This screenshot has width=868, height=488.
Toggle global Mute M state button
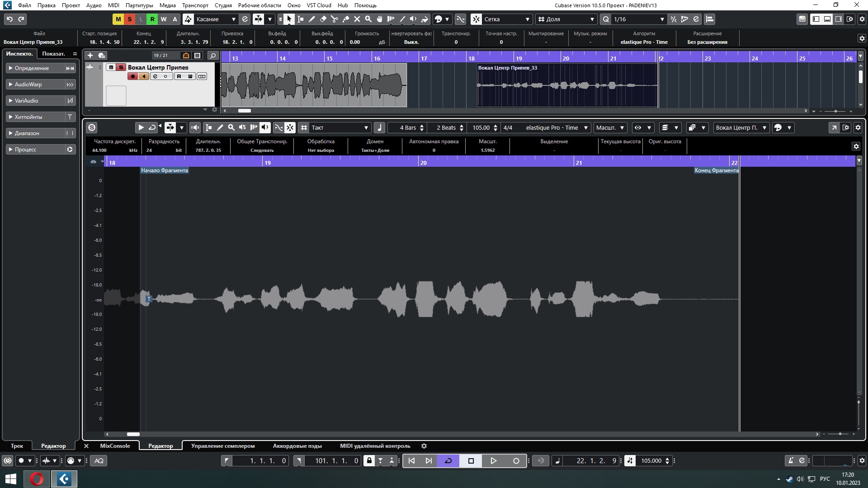click(118, 19)
